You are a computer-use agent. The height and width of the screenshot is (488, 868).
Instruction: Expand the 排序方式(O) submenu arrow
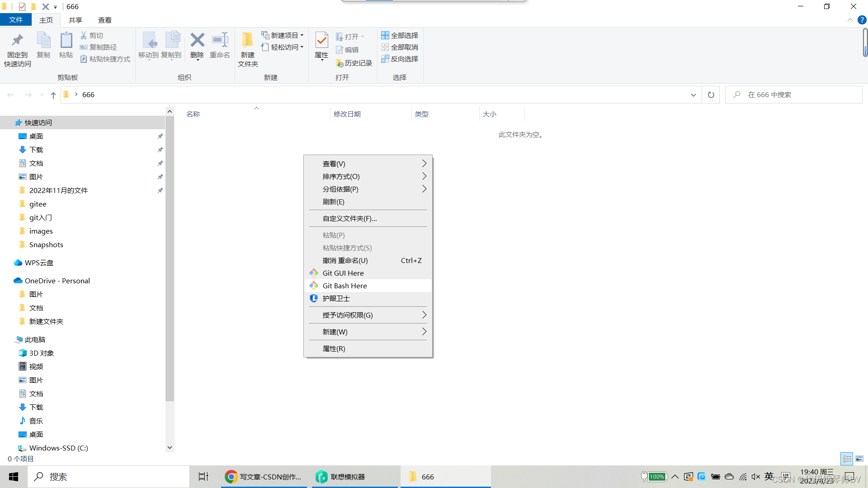point(424,176)
